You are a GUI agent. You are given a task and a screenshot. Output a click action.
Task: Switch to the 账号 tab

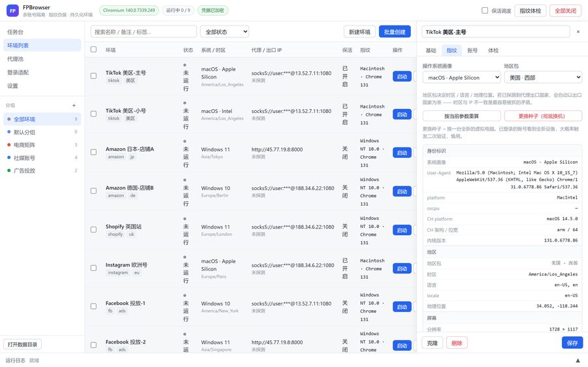(472, 50)
